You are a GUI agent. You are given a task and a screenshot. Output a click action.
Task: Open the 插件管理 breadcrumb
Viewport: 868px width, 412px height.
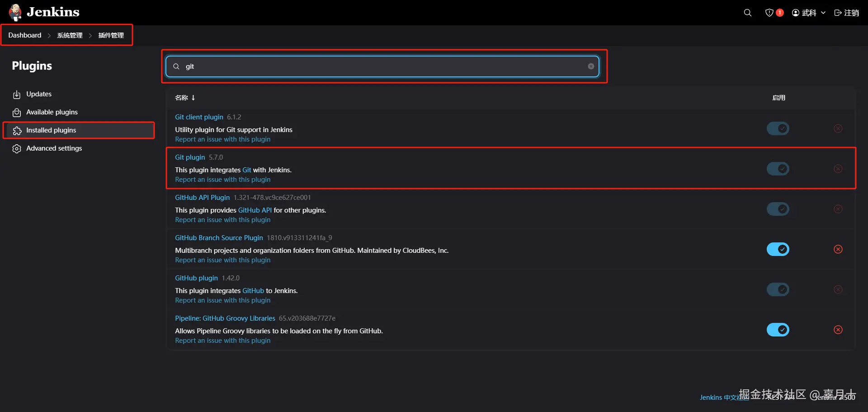point(111,35)
